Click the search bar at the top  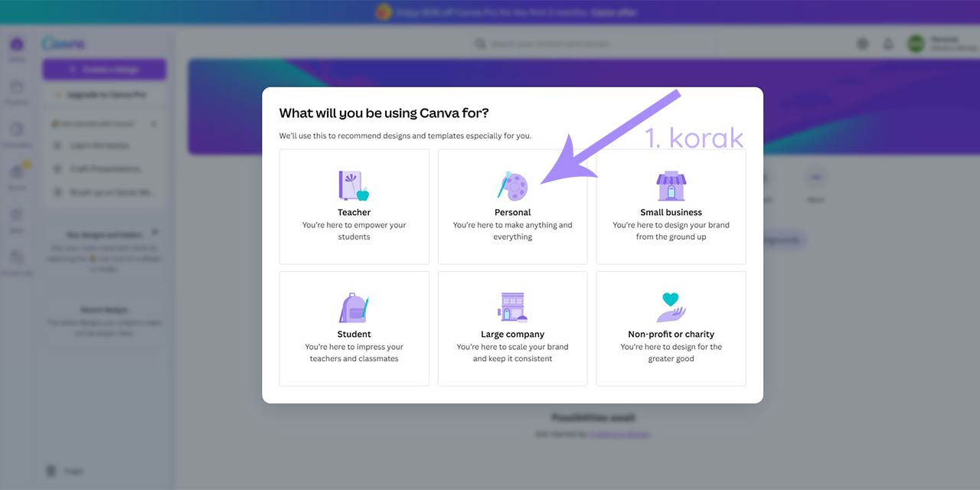tap(593, 44)
